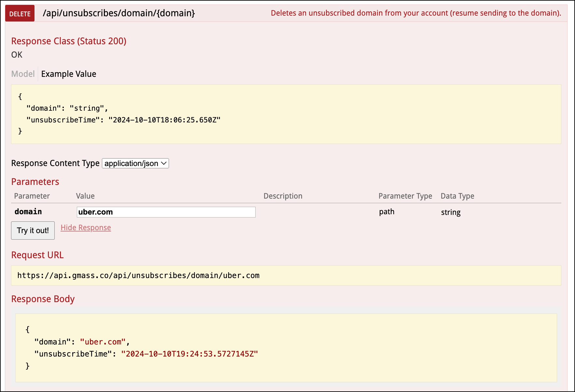Click the Hide Response link
The height and width of the screenshot is (392, 575).
tap(86, 228)
